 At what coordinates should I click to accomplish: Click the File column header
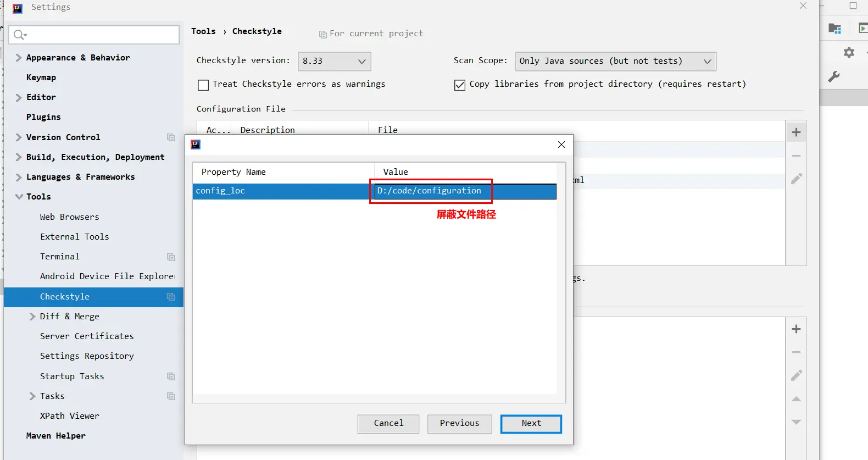click(x=388, y=130)
